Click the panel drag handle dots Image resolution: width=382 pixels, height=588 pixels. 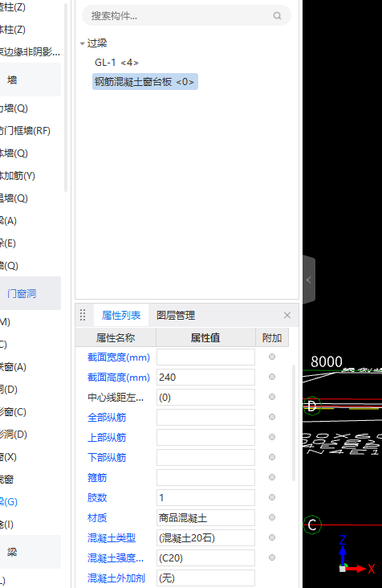[83, 315]
